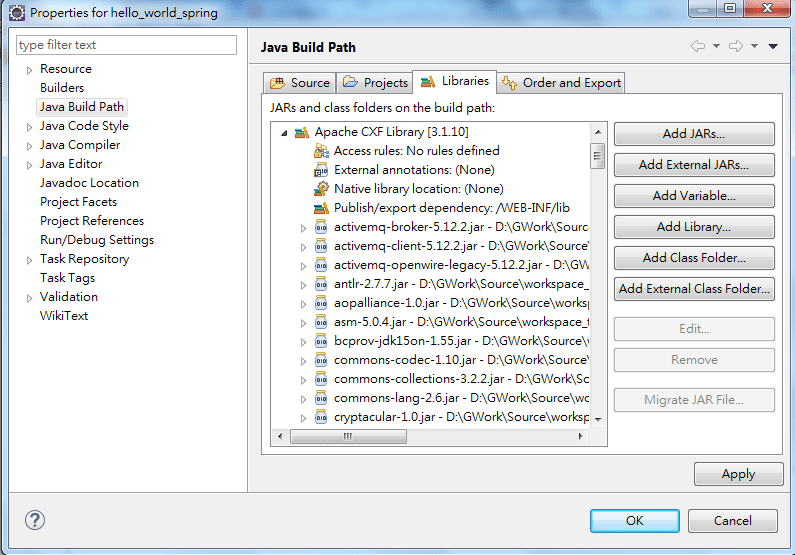Open the view menu dropdown arrow
The width and height of the screenshot is (795, 555).
pyautogui.click(x=773, y=47)
